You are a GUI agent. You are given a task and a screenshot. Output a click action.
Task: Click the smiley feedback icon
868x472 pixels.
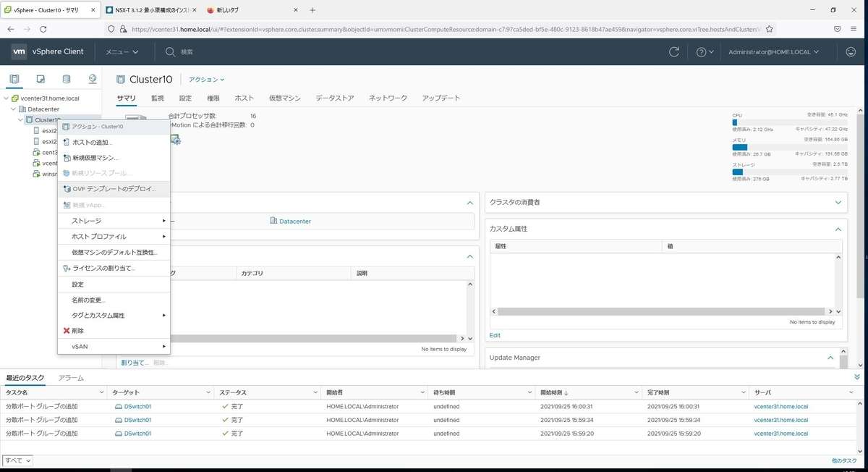click(851, 52)
